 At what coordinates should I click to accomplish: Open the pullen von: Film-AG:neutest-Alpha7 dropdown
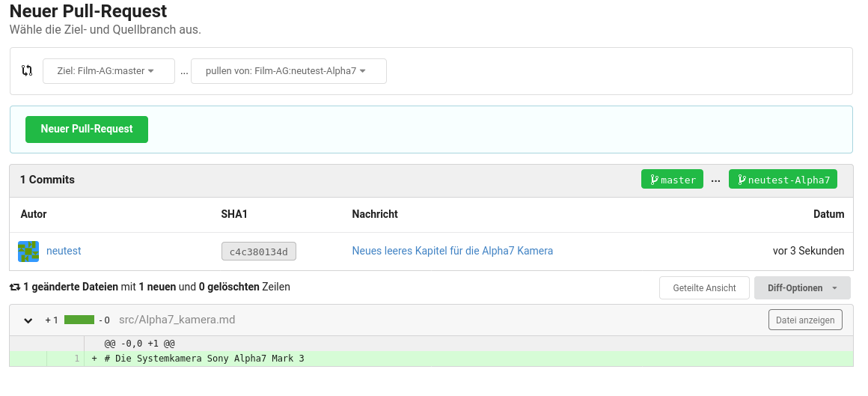click(288, 71)
